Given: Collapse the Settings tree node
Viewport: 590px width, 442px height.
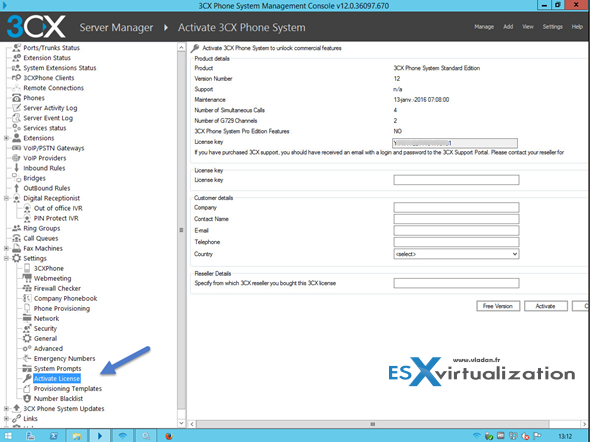Looking at the screenshot, I should point(6,258).
